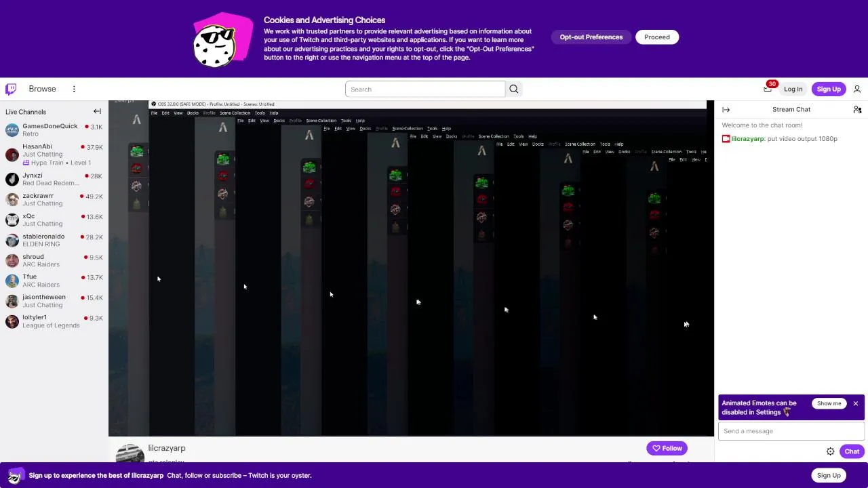This screenshot has width=868, height=488.
Task: Open HasanAbi live channel
Action: click(54, 155)
